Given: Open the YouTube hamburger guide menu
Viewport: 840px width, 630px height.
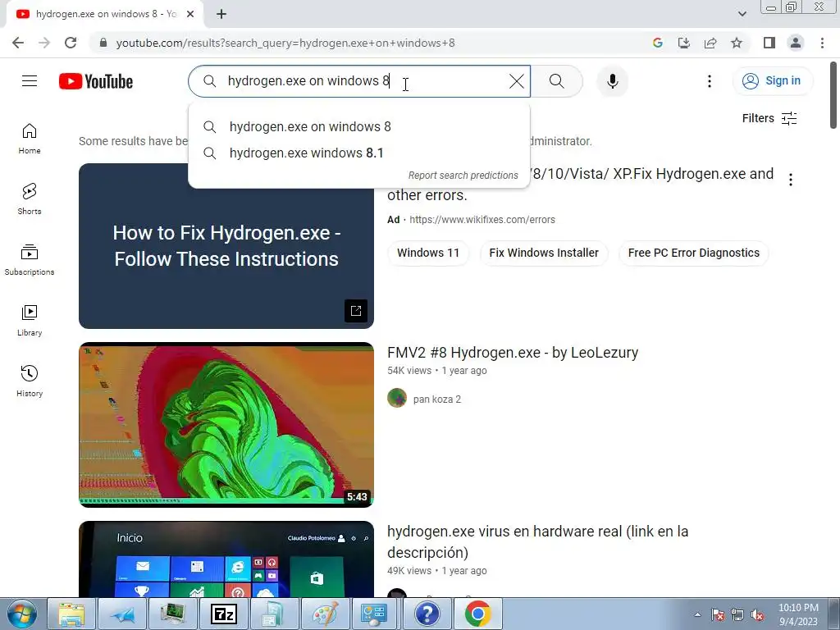Looking at the screenshot, I should pos(30,81).
